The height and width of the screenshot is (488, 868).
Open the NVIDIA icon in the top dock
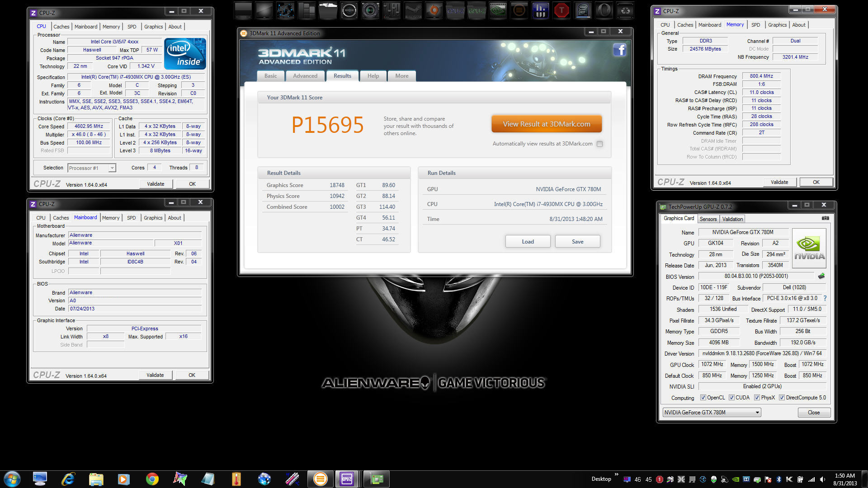pos(498,10)
